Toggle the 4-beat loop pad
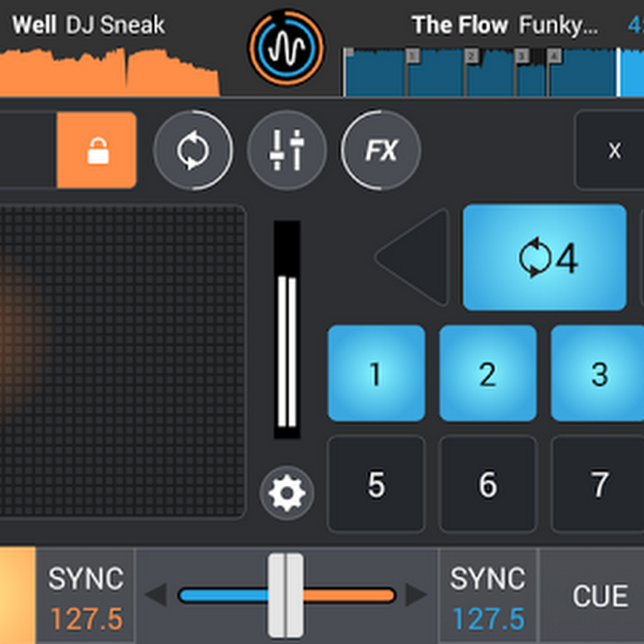 (x=545, y=258)
